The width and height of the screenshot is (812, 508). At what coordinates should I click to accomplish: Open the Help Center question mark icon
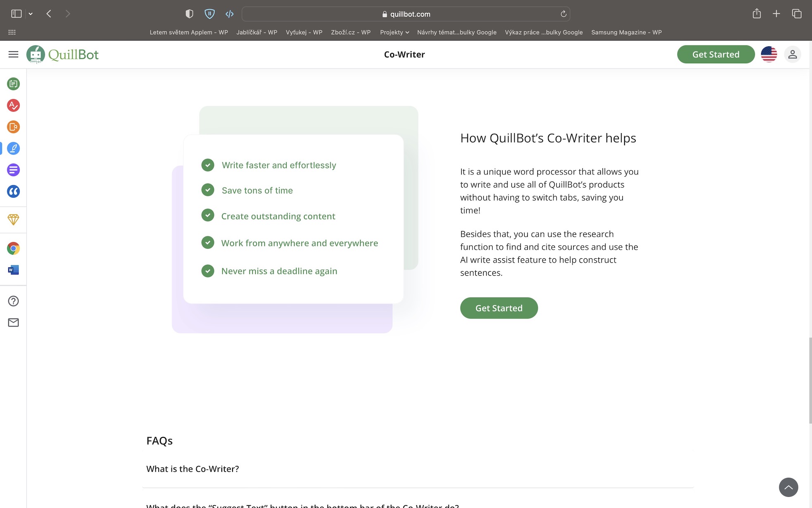coord(13,301)
